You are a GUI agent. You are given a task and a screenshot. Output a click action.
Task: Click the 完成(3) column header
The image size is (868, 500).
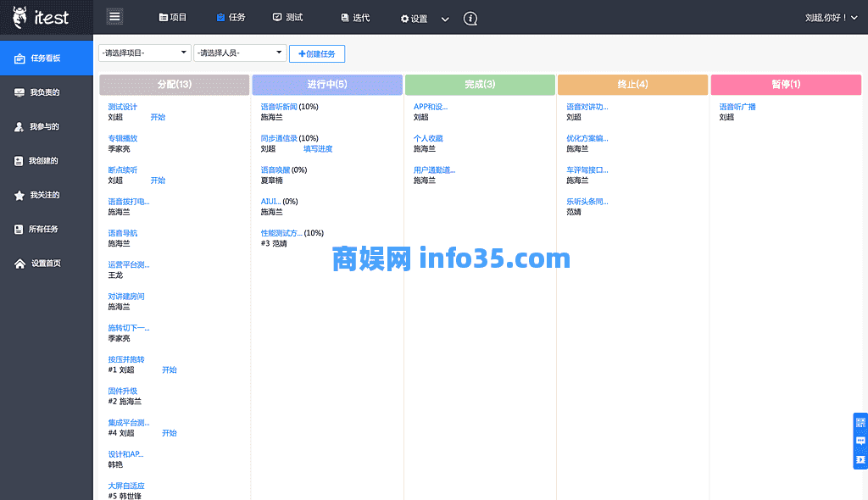click(480, 85)
